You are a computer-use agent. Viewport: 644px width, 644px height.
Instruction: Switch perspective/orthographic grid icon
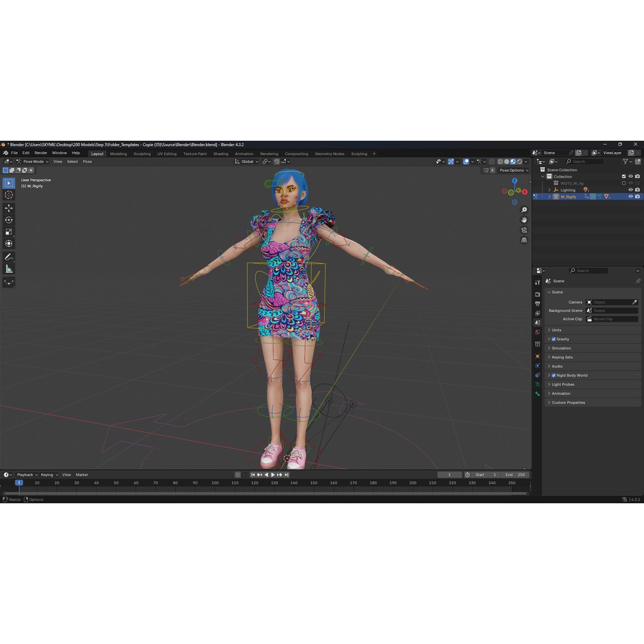tap(524, 240)
